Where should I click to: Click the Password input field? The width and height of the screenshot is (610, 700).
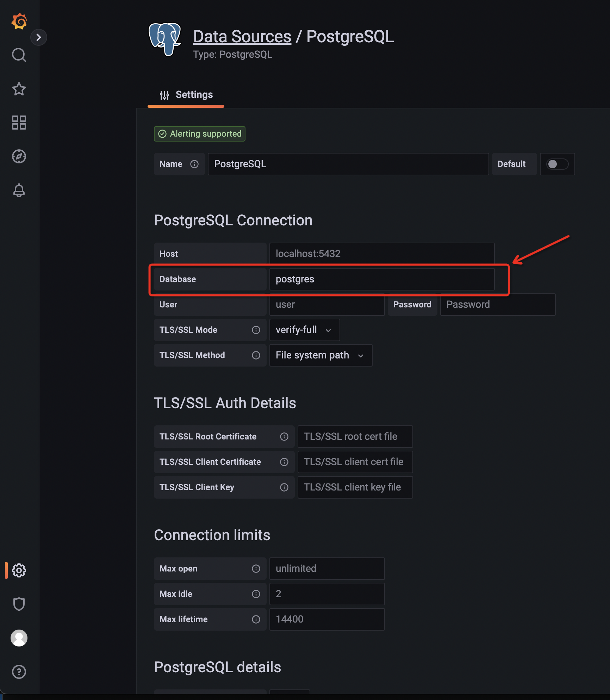pos(498,305)
